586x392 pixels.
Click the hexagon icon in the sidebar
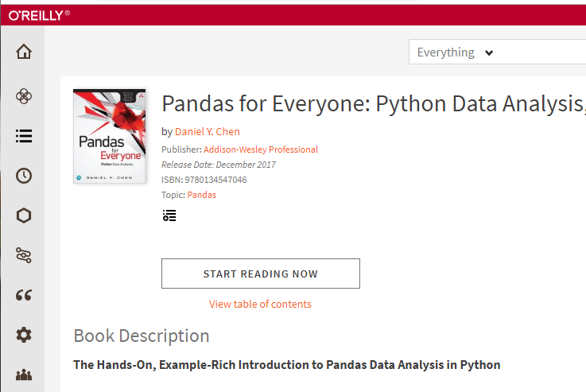point(24,215)
